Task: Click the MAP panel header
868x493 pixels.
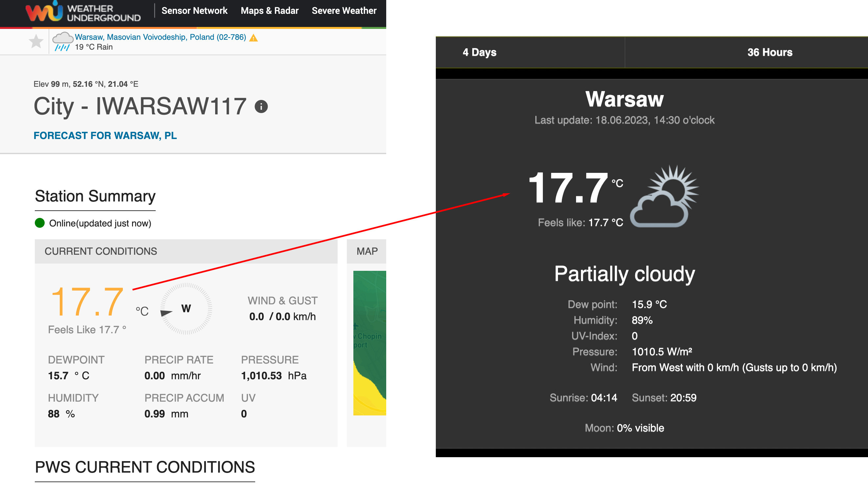Action: tap(367, 251)
